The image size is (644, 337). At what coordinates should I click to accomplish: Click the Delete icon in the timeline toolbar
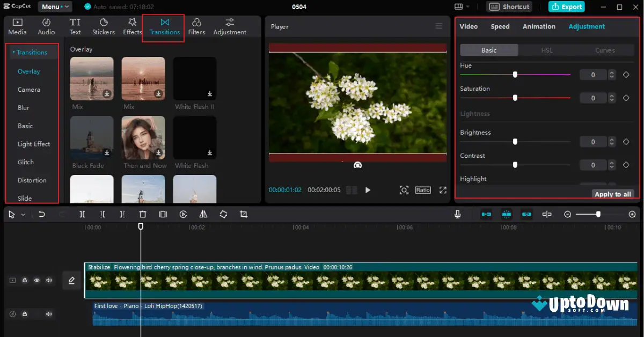tap(142, 214)
